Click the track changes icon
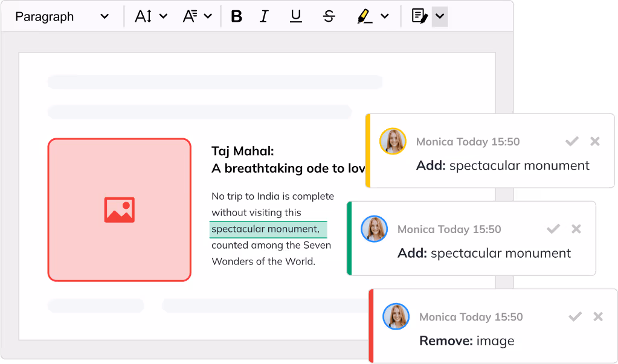618x364 pixels. pyautogui.click(x=419, y=16)
